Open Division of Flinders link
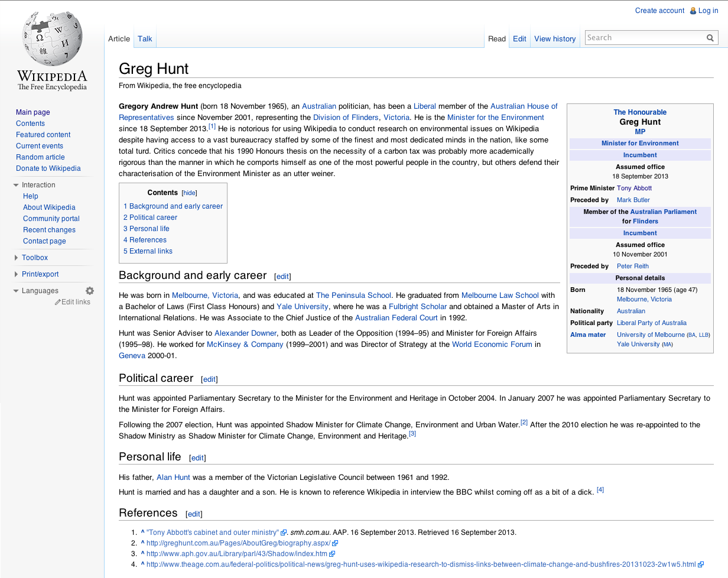This screenshot has height=578, width=728. pos(346,118)
